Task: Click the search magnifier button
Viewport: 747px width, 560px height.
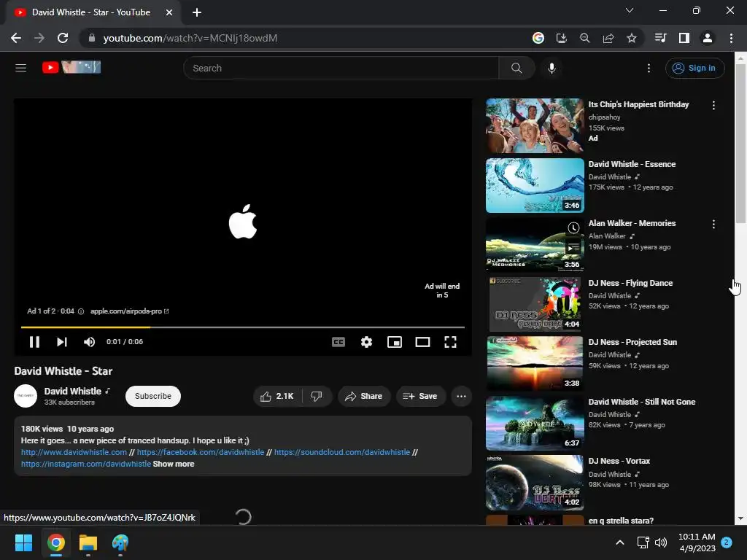Action: coord(516,68)
